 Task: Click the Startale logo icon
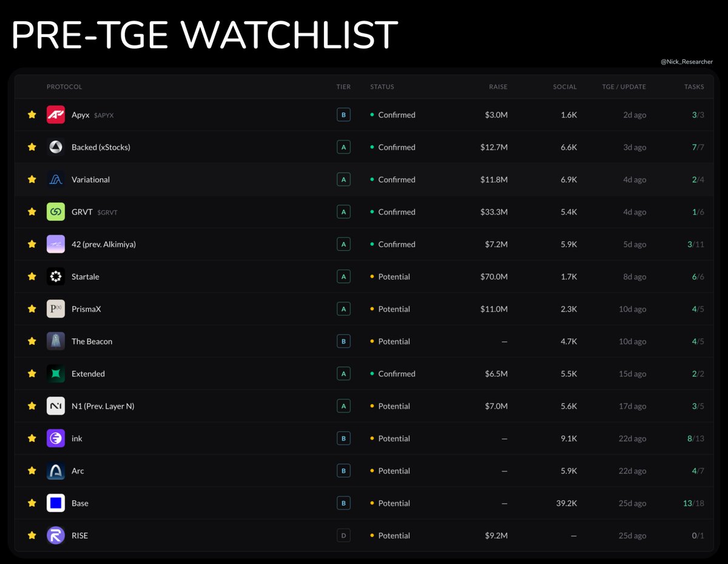tap(56, 277)
